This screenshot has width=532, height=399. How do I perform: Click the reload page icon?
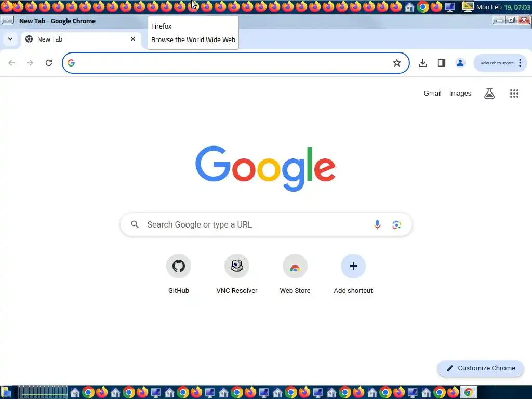pos(49,63)
